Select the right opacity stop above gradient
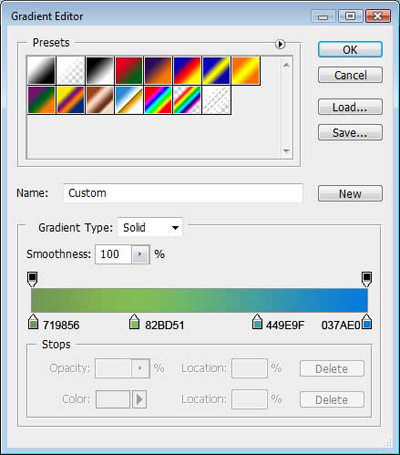The image size is (400, 455). click(367, 279)
